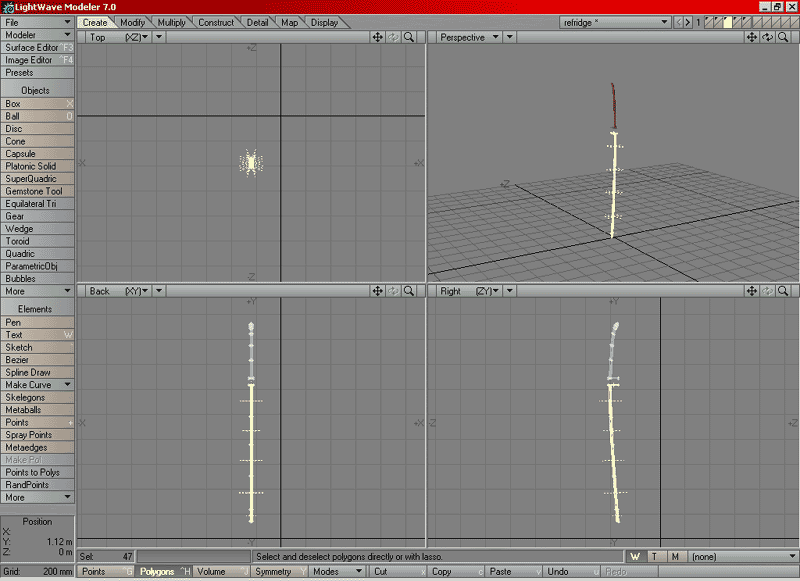
Task: Expand the More menu under Elements
Action: [x=37, y=497]
